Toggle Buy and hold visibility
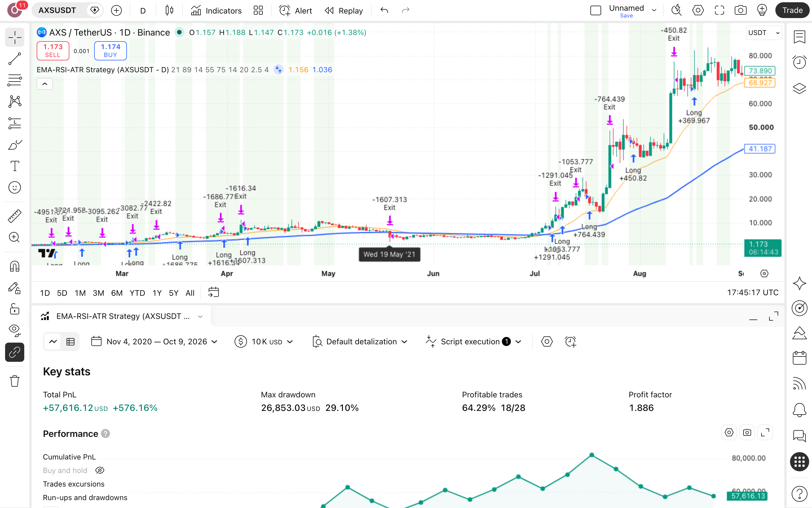812x508 pixels. click(x=100, y=470)
